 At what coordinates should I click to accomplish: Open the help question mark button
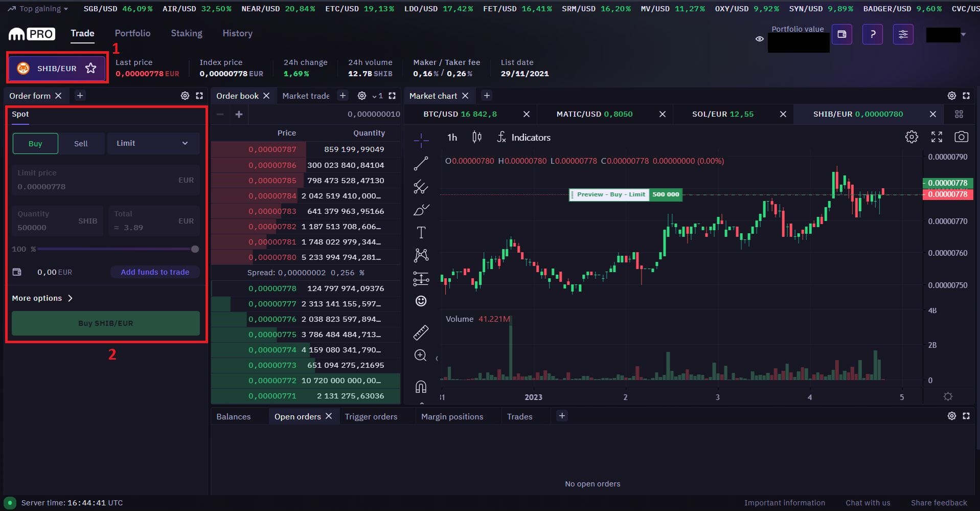(873, 34)
